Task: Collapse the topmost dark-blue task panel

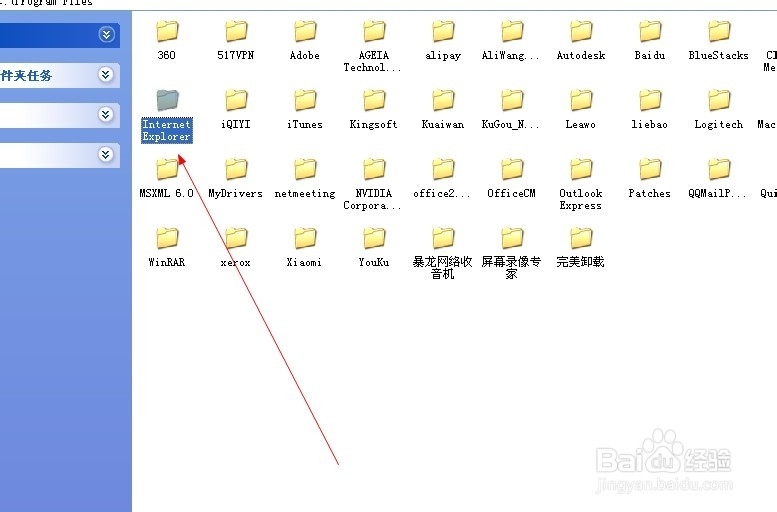Action: point(106,35)
